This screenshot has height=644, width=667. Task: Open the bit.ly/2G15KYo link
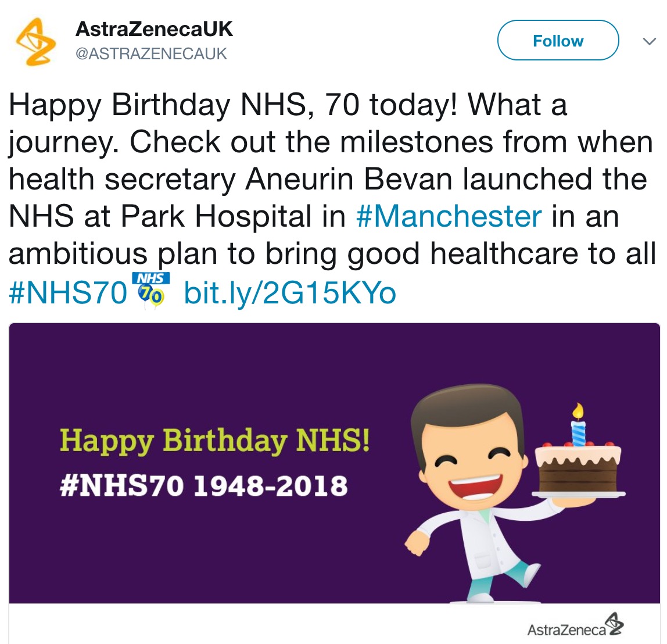(290, 292)
